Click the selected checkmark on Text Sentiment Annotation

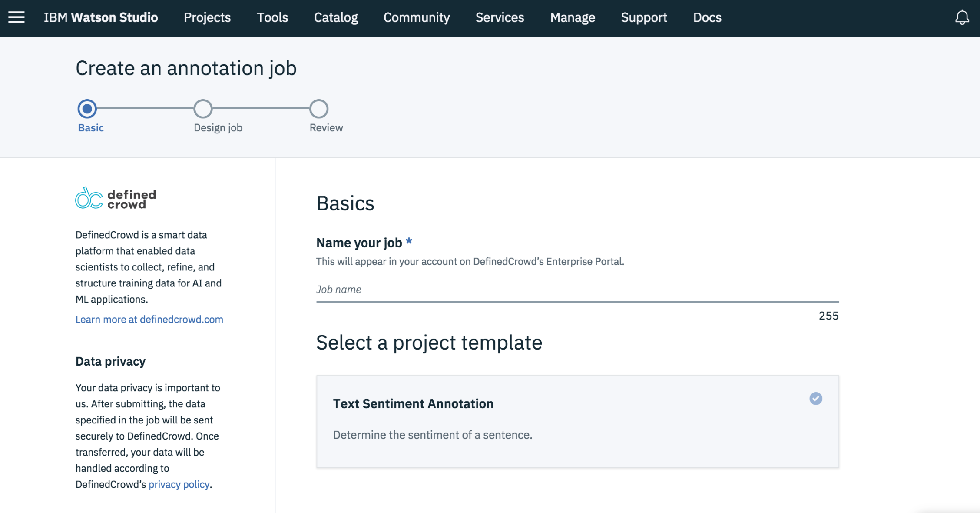(x=815, y=398)
